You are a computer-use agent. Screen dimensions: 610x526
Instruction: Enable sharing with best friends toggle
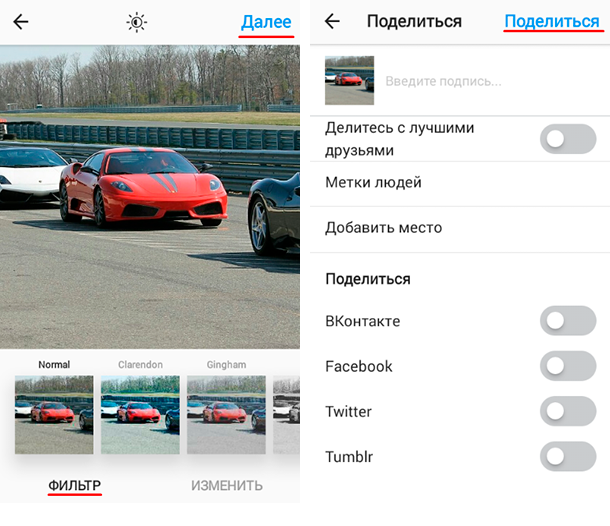[x=568, y=139]
